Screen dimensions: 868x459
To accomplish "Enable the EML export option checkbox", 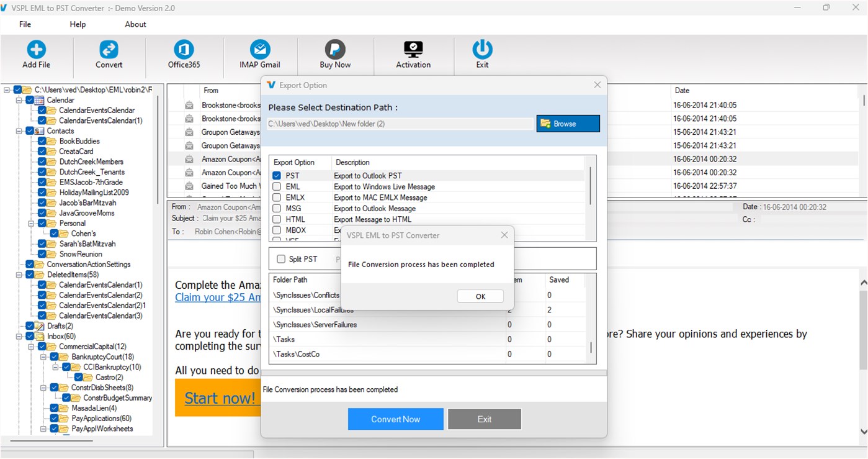I will coord(276,186).
